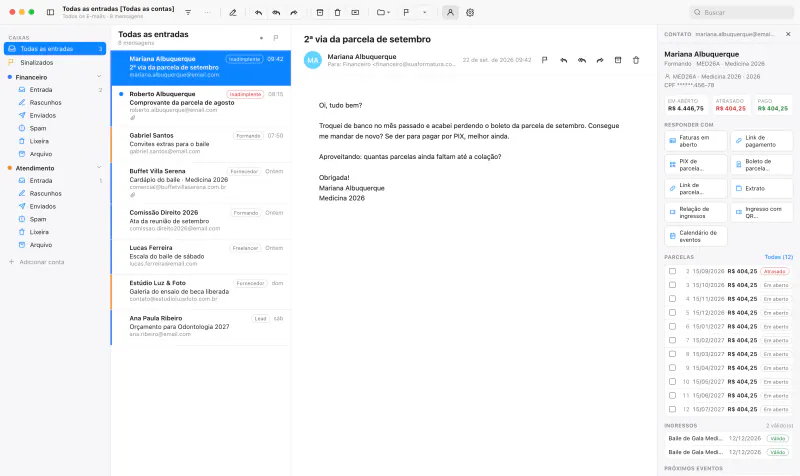Open the Sinalizados mailbox
800x476 pixels.
(x=55, y=62)
